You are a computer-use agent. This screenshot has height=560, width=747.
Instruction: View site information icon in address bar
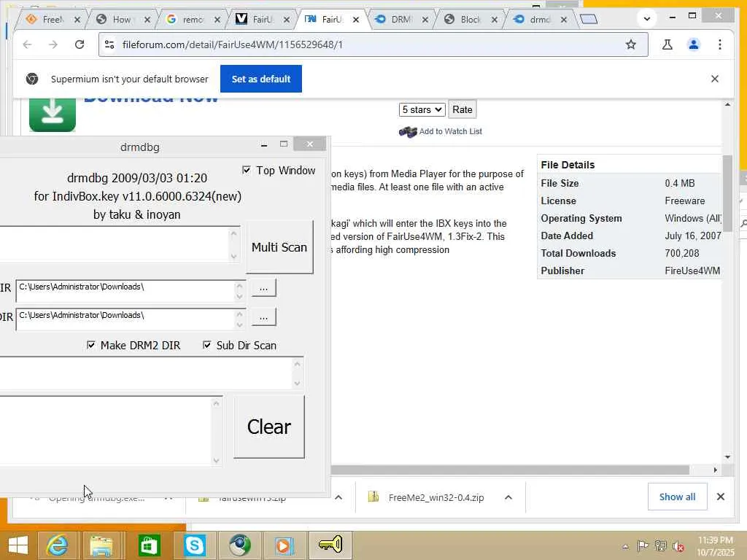(x=109, y=44)
